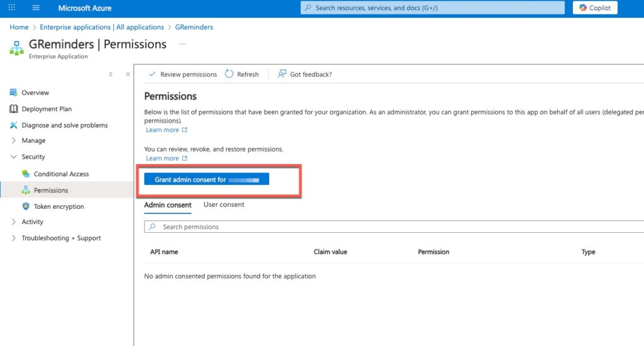Switch to the User consent tab
Viewport: 644px width, 346px height.
(x=224, y=204)
